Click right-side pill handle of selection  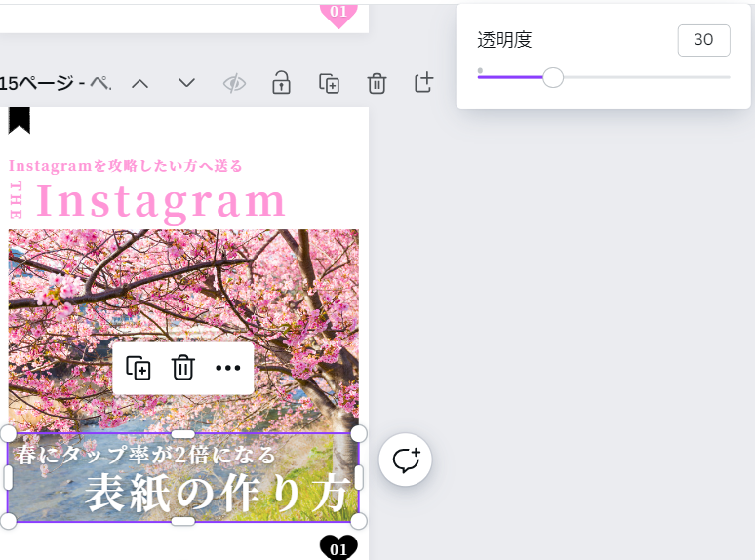[x=359, y=478]
